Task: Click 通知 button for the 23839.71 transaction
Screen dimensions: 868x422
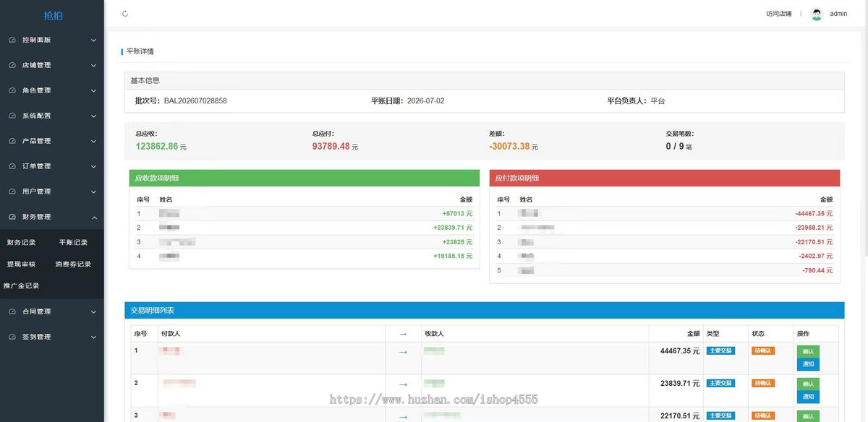Action: tap(808, 397)
